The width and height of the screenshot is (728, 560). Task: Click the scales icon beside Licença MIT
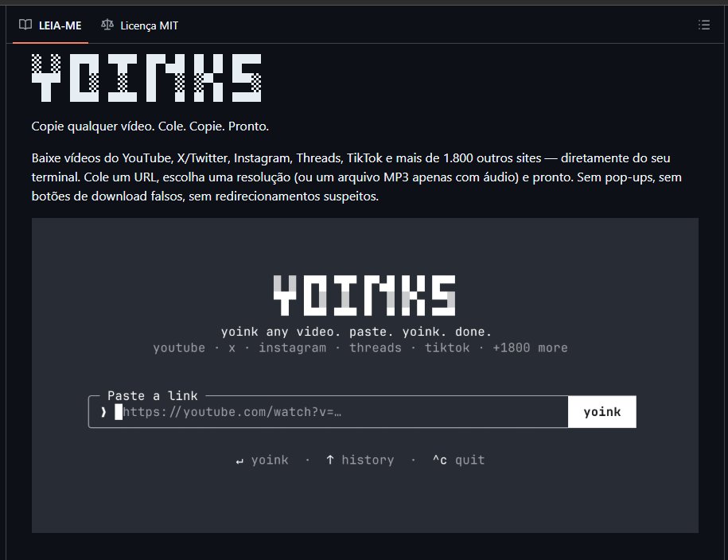pyautogui.click(x=107, y=25)
